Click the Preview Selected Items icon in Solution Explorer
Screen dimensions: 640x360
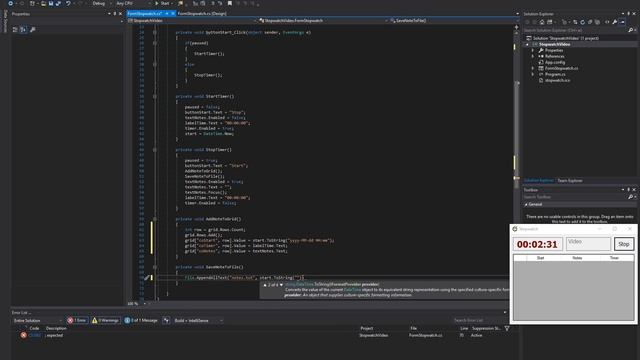tap(622, 22)
